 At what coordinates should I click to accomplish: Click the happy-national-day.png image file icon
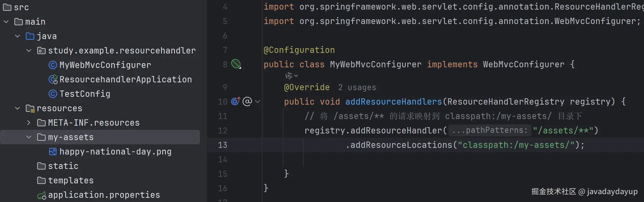pos(53,151)
